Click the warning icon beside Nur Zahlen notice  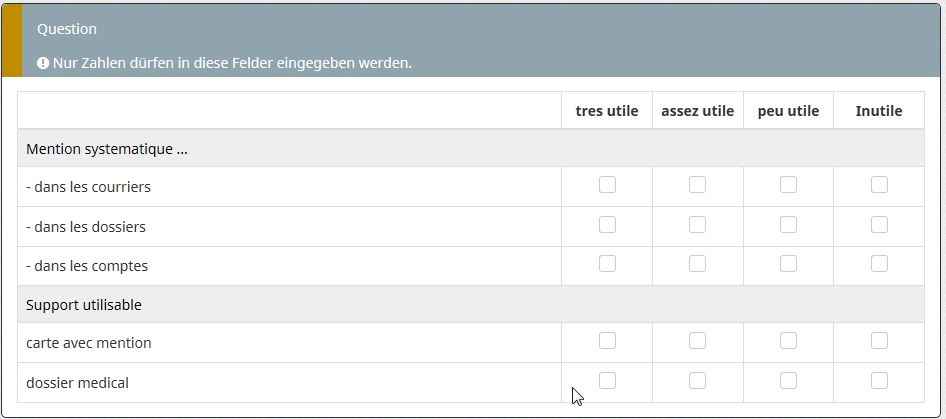pos(43,63)
